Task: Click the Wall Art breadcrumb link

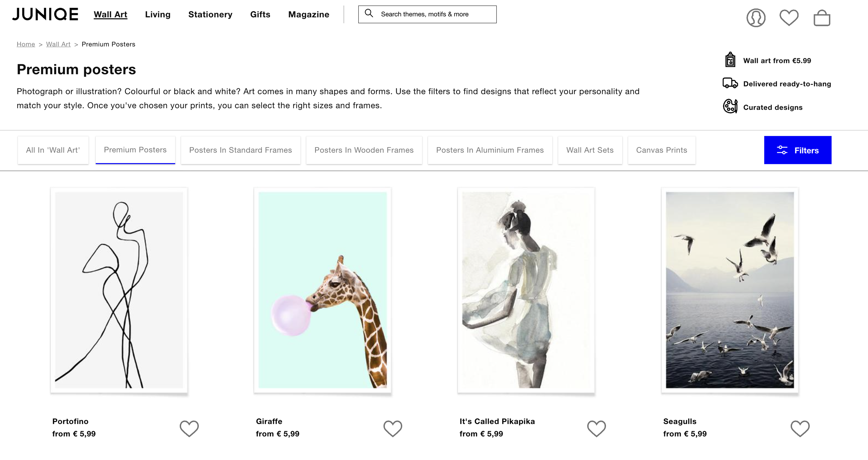Action: coord(58,44)
